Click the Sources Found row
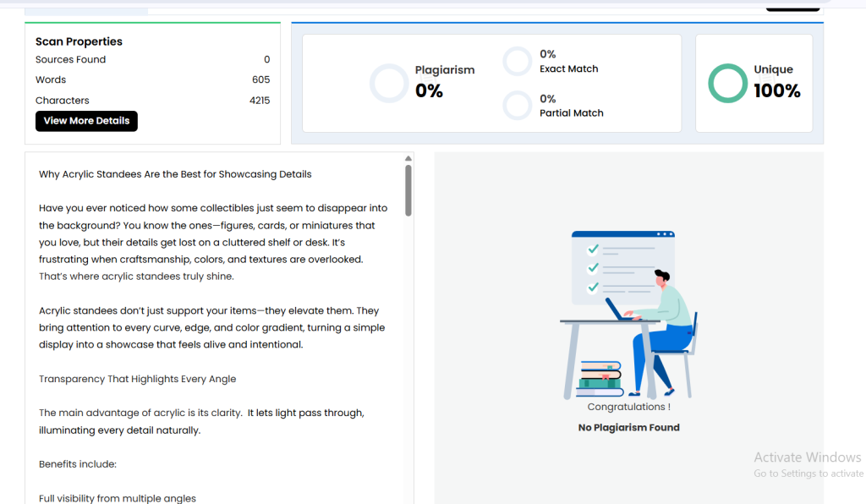Screen dimensions: 866x504 pyautogui.click(x=152, y=59)
